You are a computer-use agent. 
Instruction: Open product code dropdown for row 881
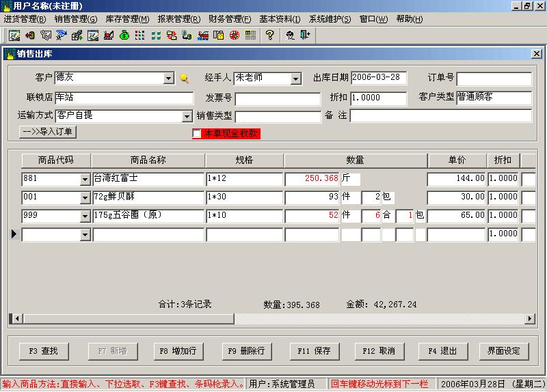click(85, 180)
